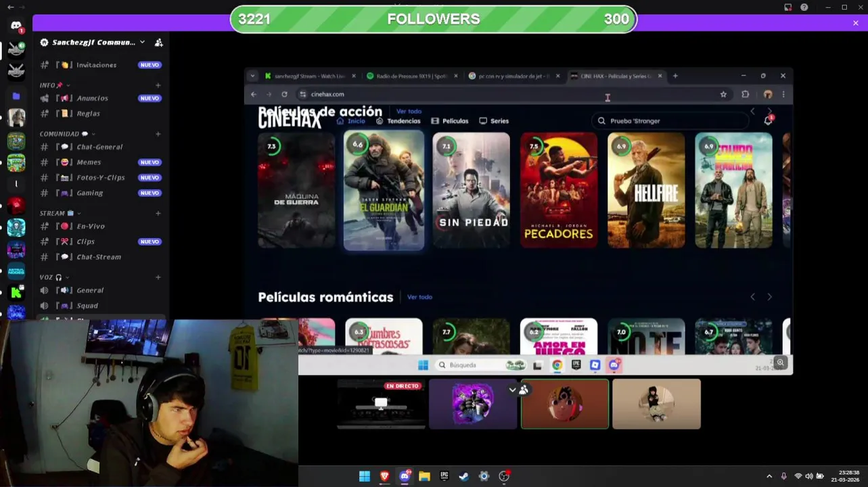This screenshot has width=868, height=487.
Task: Go back in shared browser
Action: point(254,94)
